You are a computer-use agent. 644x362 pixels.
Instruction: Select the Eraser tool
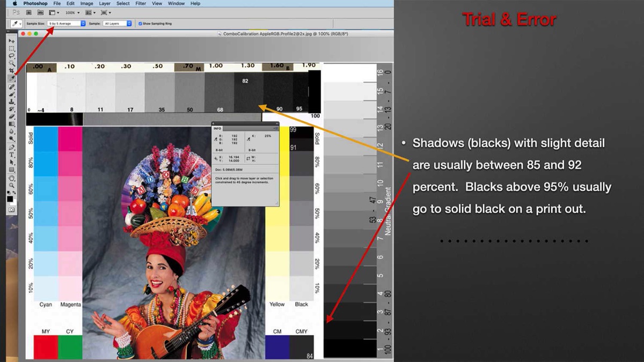(11, 116)
